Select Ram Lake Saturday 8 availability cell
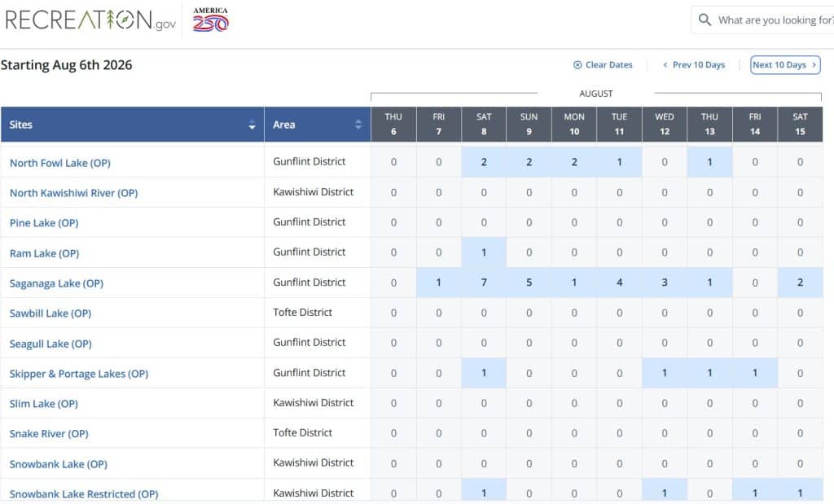 pyautogui.click(x=484, y=252)
